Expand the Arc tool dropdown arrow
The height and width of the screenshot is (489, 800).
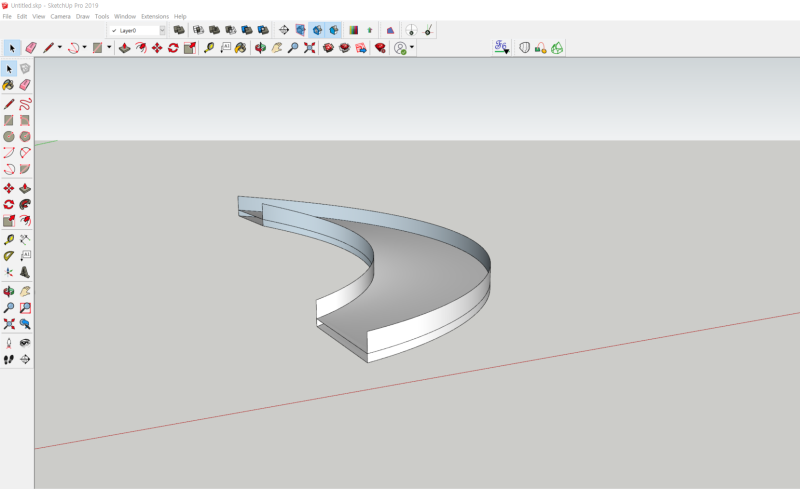86,47
